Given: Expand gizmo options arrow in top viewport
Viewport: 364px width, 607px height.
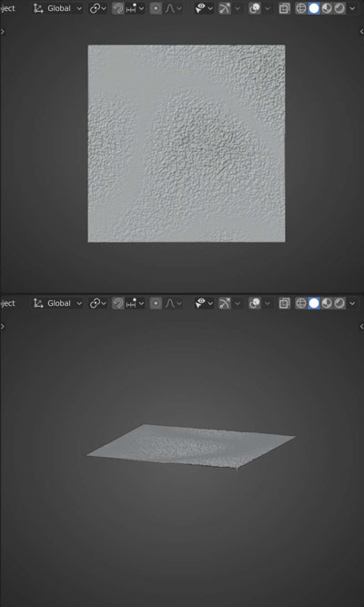Looking at the screenshot, I should pyautogui.click(x=238, y=8).
